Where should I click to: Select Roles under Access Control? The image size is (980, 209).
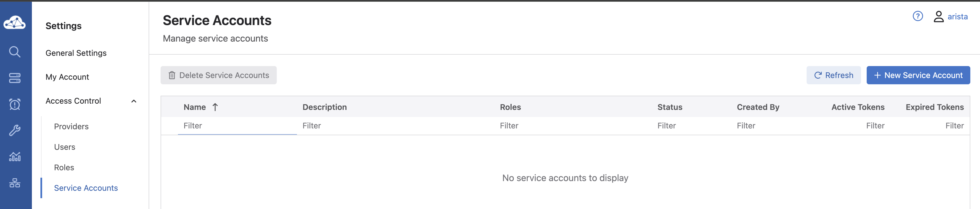click(64, 168)
